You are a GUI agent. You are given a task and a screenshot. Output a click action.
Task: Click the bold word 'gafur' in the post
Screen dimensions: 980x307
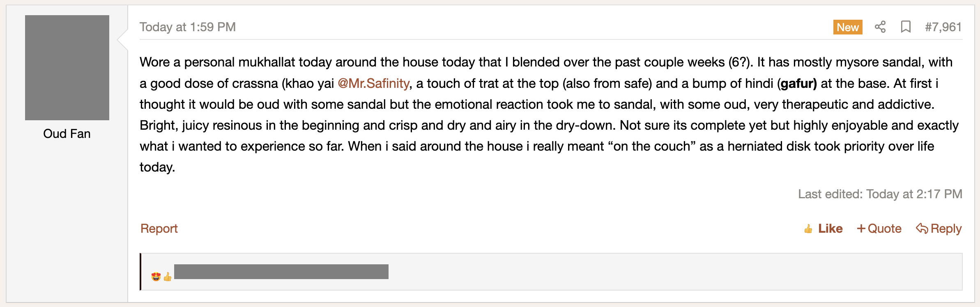[x=797, y=83]
